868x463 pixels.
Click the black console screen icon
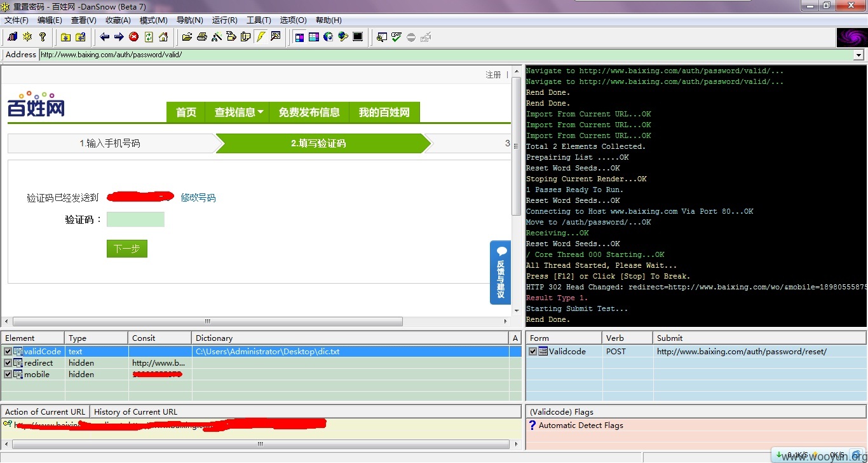pos(358,37)
